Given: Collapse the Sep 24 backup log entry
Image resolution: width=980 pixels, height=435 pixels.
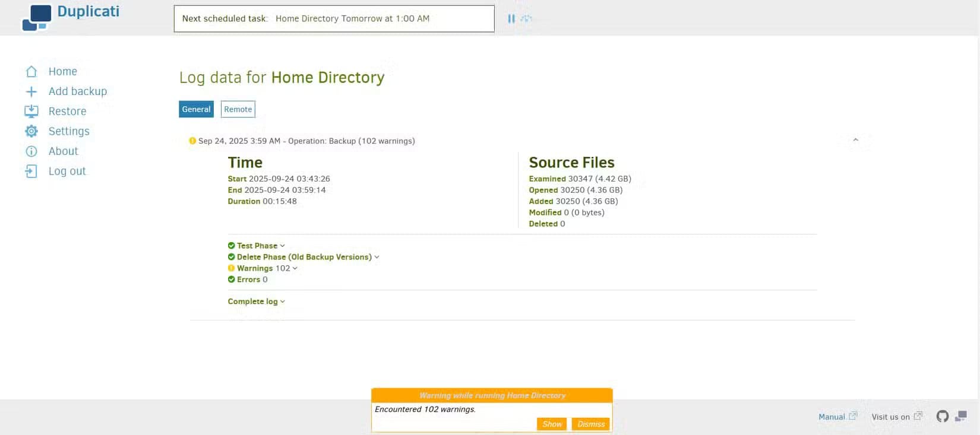Looking at the screenshot, I should (855, 141).
